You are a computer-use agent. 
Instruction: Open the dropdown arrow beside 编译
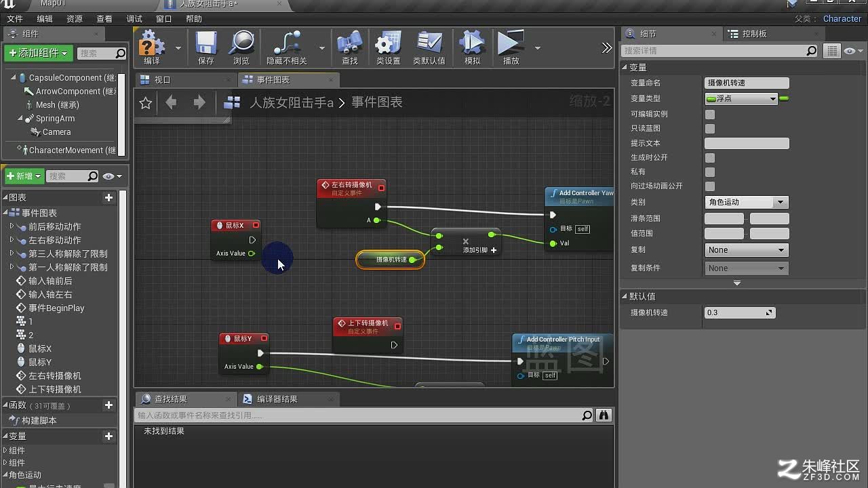coord(178,48)
